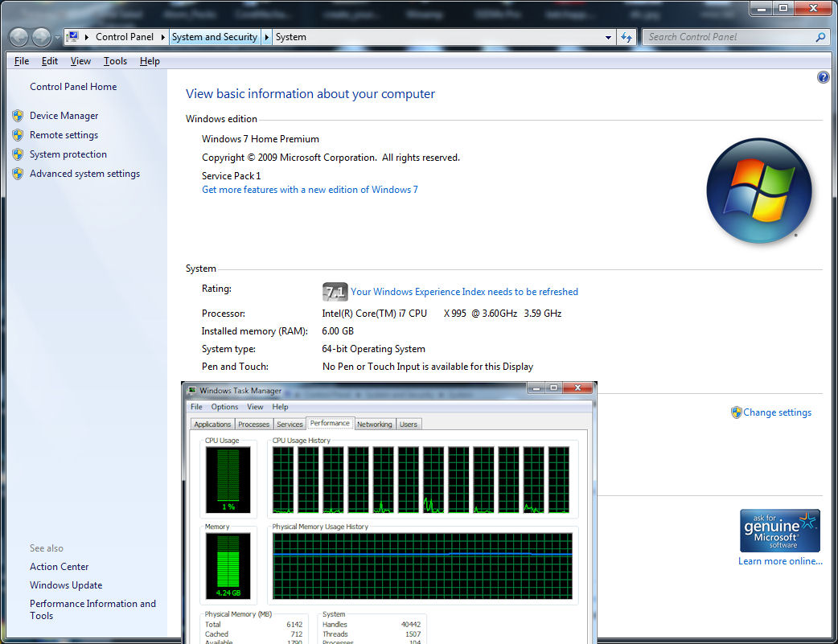Click the 7.1 Windows Experience rating badge
Image resolution: width=838 pixels, height=644 pixels.
335,292
